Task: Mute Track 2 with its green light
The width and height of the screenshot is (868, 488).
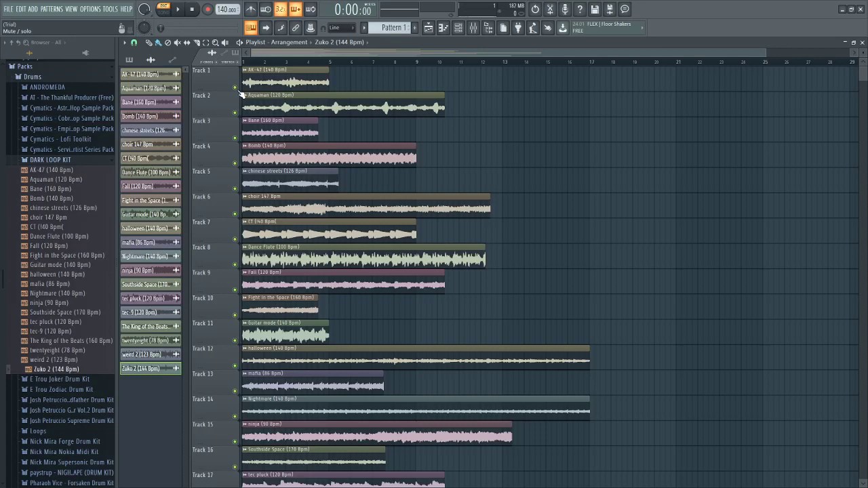Action: (235, 113)
